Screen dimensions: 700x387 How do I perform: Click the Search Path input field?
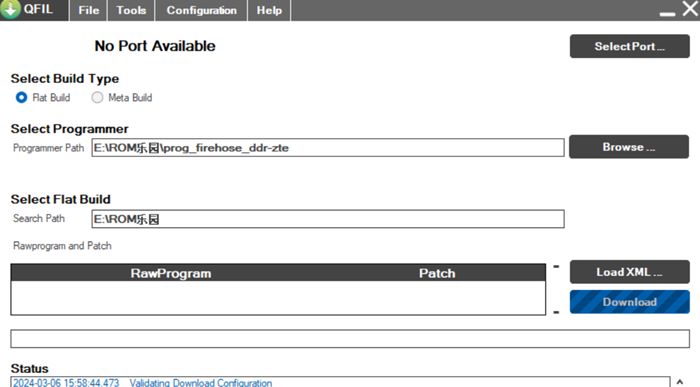[x=328, y=219]
